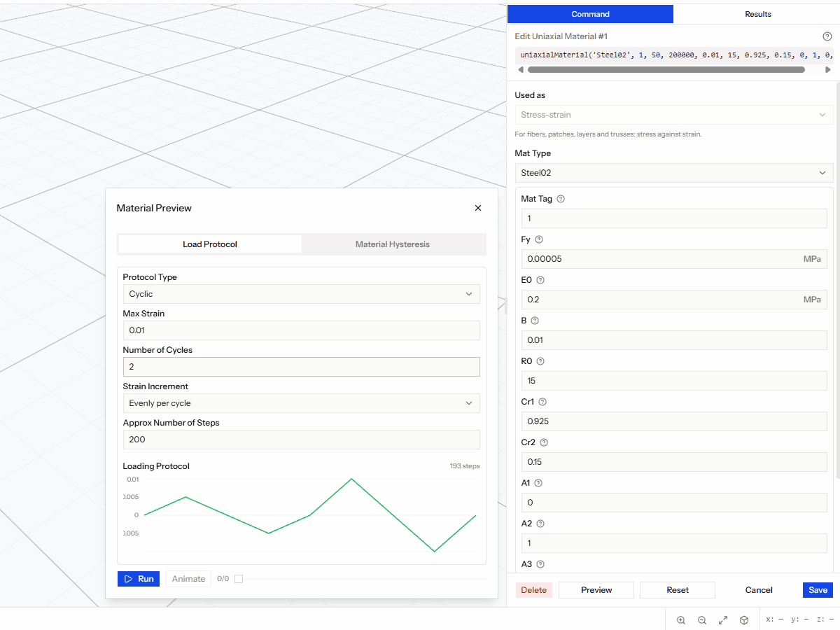The image size is (840, 630).
Task: Open the Mat Type Steel02 dropdown
Action: tap(674, 173)
